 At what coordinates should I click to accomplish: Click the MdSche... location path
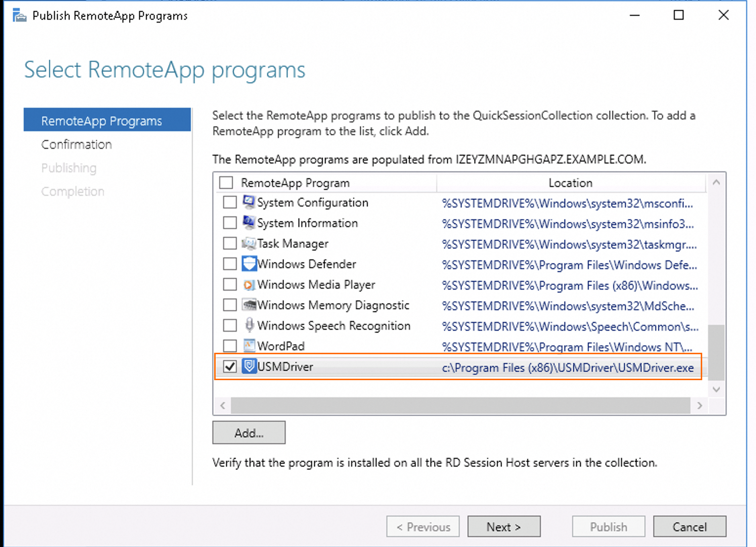[x=568, y=306]
